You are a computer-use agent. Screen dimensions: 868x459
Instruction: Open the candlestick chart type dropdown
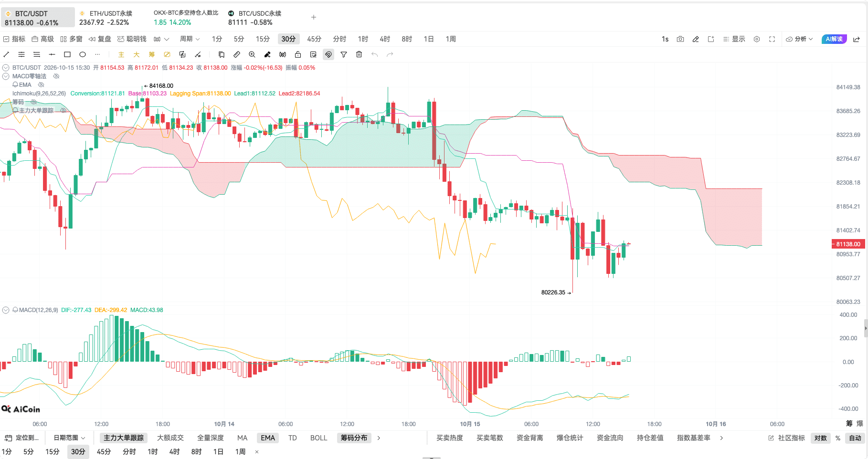pos(161,39)
